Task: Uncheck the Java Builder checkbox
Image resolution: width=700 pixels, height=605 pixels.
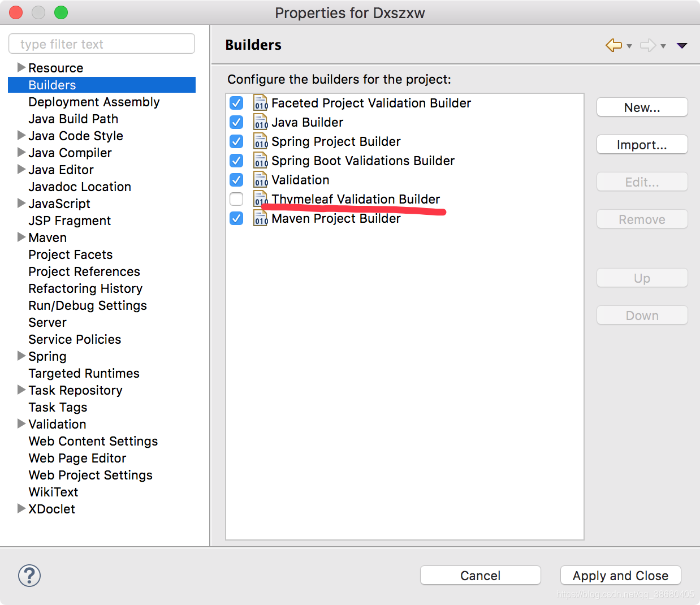Action: 236,122
